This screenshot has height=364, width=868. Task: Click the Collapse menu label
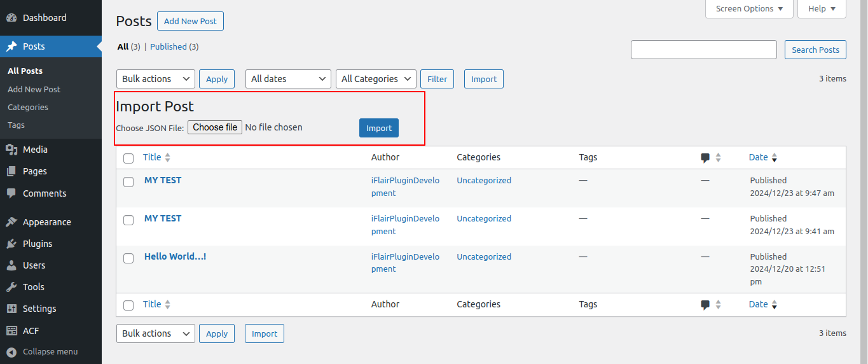pyautogui.click(x=50, y=351)
